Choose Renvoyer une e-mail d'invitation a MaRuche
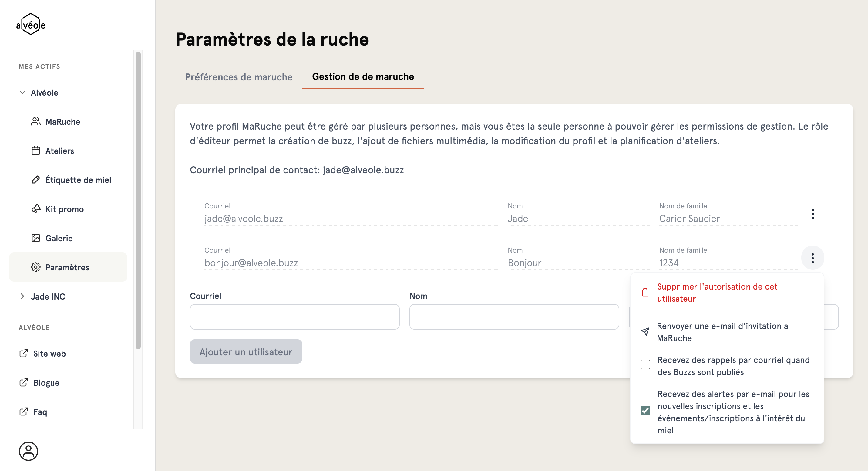The height and width of the screenshot is (471, 868). coord(727,332)
